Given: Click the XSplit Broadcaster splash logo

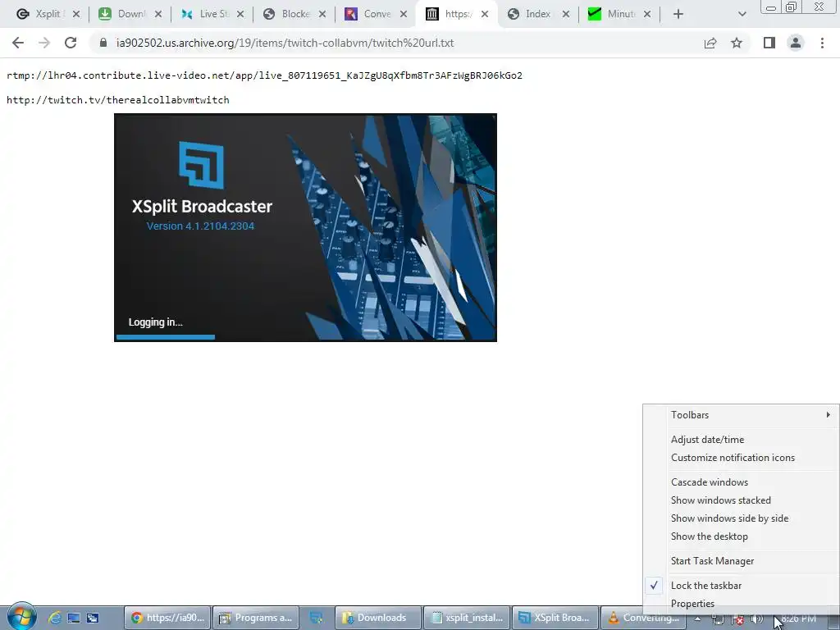Looking at the screenshot, I should (x=201, y=165).
